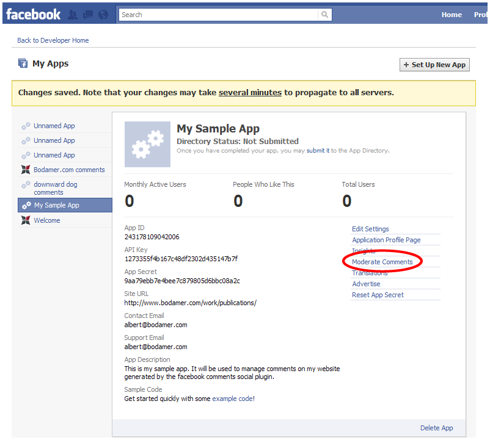Click the Bodamer.com comments app icon
This screenshot has height=448, width=490.
(26, 170)
